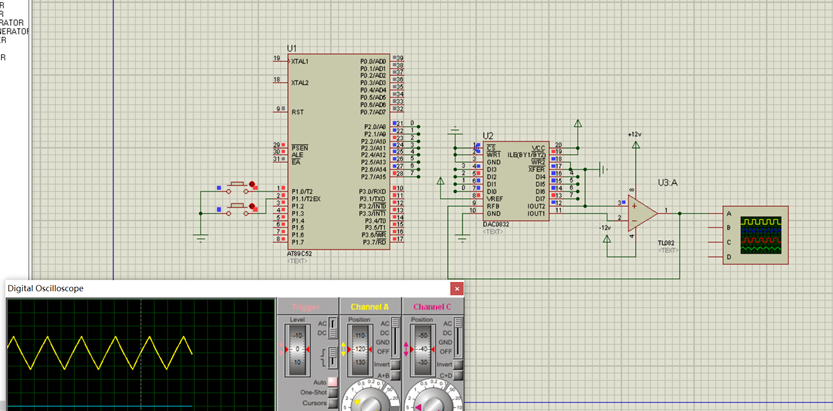Select the power terminal wired to DAC VCC
This screenshot has width=833, height=411.
click(x=577, y=124)
